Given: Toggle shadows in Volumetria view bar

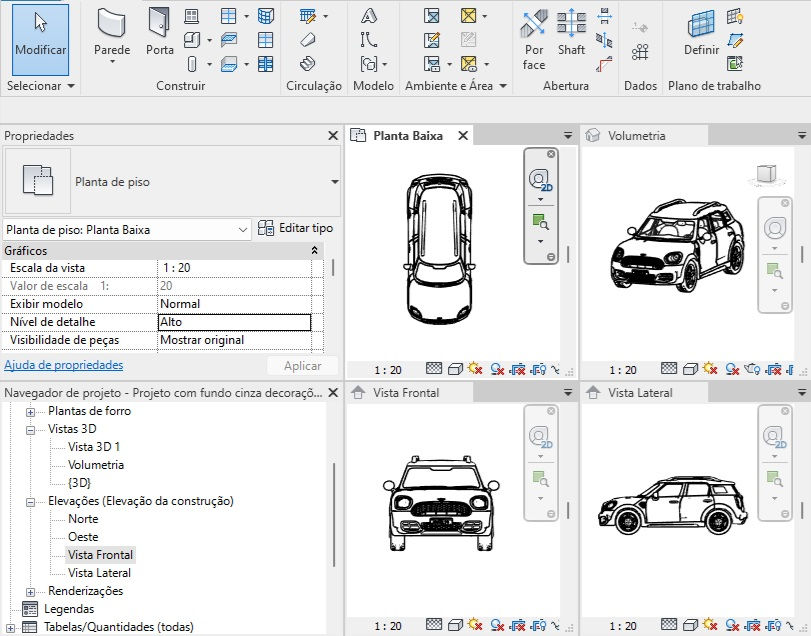Looking at the screenshot, I should coord(732,369).
